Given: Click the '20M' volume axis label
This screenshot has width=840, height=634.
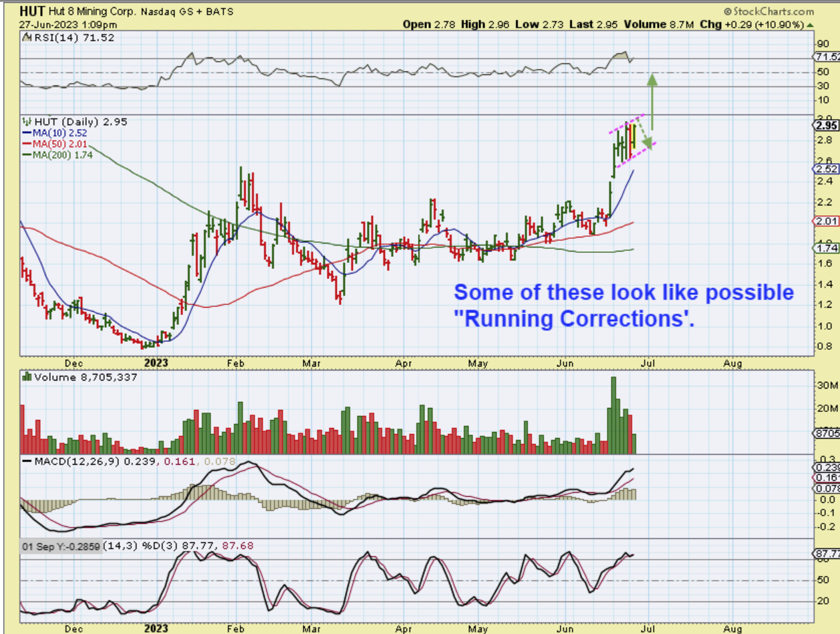Looking at the screenshot, I should click(x=827, y=409).
